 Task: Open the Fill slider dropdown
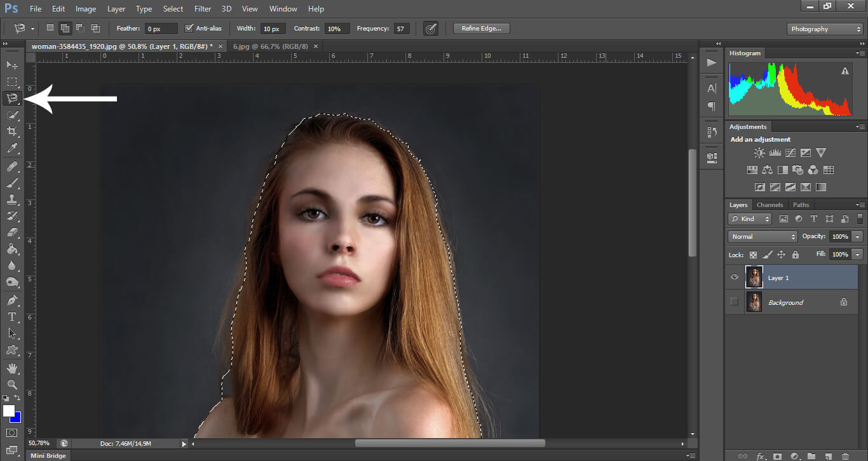(x=858, y=254)
